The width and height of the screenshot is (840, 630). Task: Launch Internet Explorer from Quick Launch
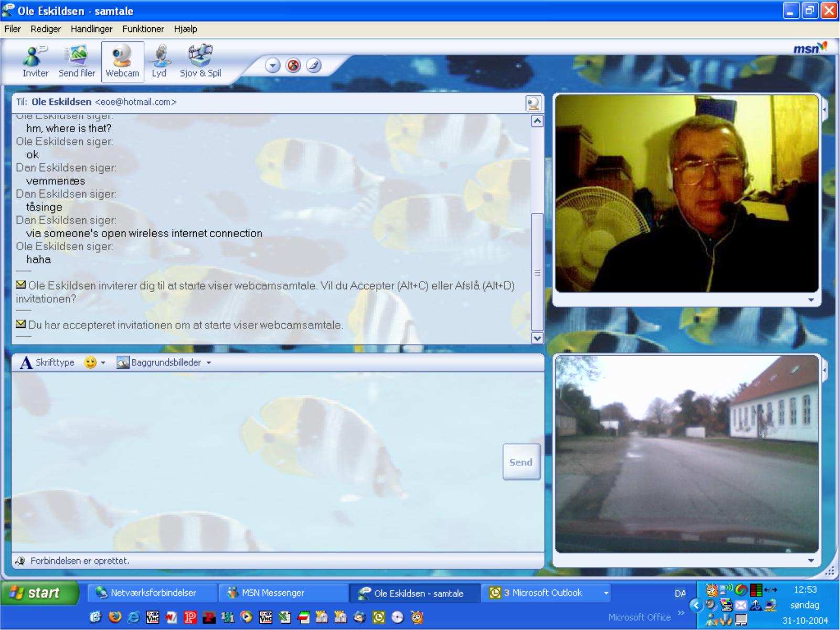(x=134, y=617)
